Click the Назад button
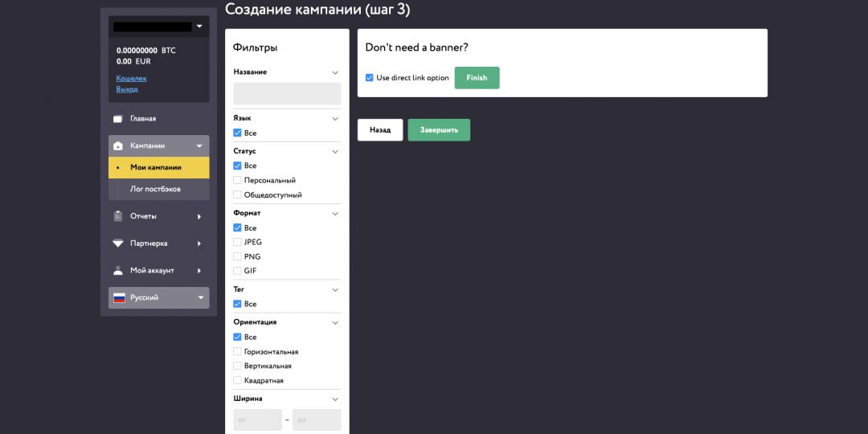The height and width of the screenshot is (434, 868). [380, 130]
